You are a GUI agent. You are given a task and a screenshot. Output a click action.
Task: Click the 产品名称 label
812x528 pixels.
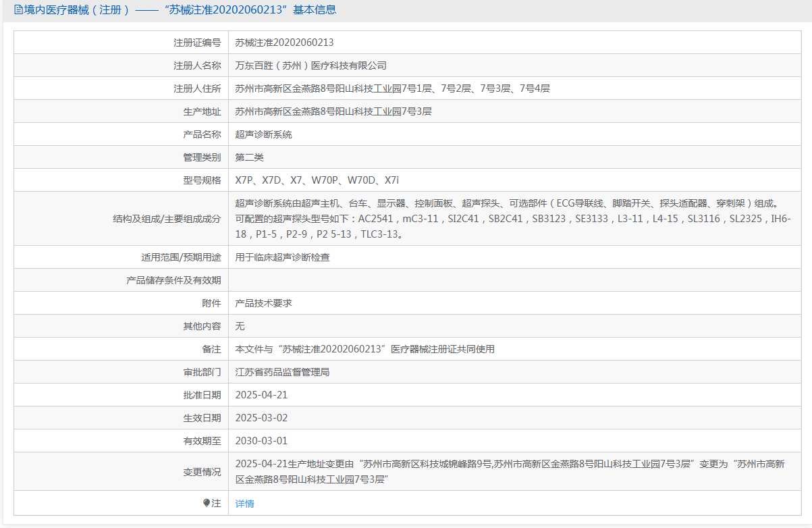click(x=202, y=134)
